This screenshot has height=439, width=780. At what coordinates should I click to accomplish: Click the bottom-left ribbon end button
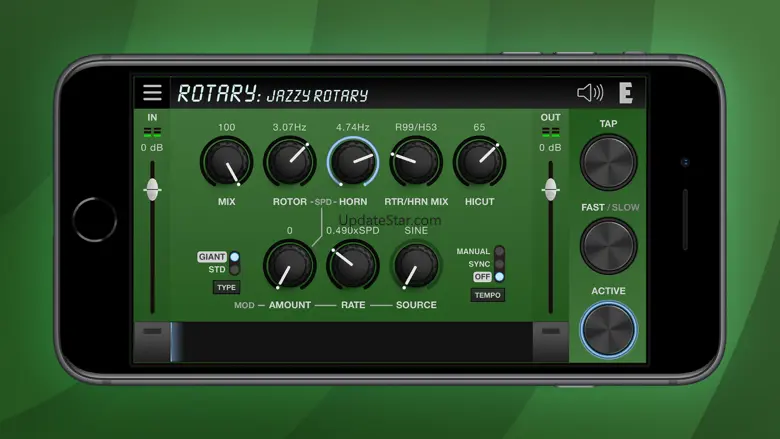tap(152, 342)
